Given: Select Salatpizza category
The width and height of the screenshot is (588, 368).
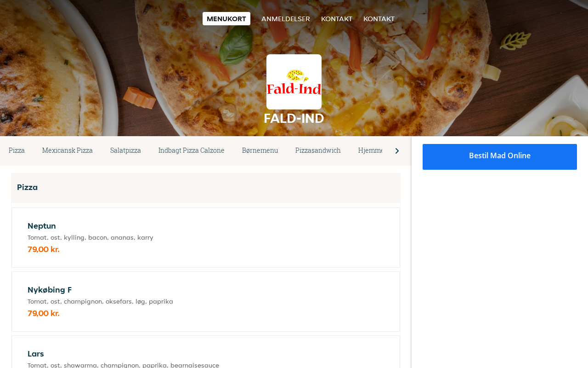Looking at the screenshot, I should coord(125,150).
